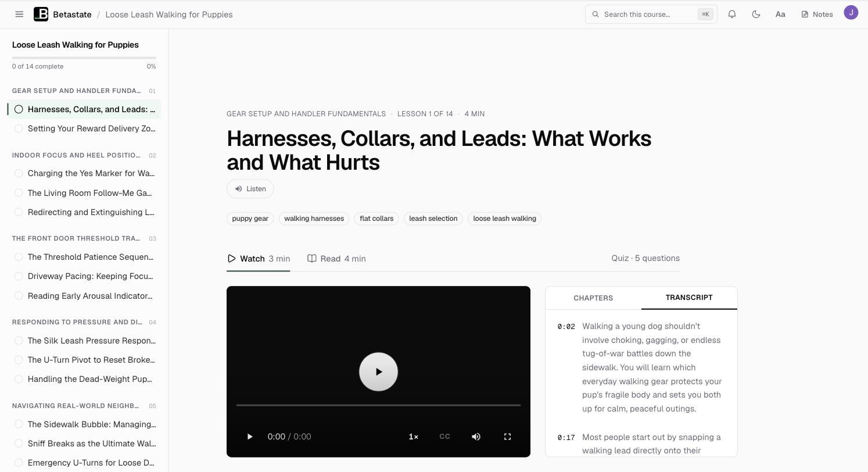The width and height of the screenshot is (868, 472).
Task: Collapse Gear Setup and Handler Fundamentals section
Action: tap(84, 91)
